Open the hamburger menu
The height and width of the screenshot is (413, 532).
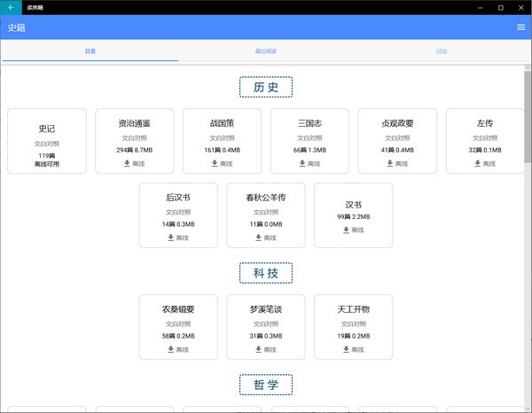pos(520,27)
